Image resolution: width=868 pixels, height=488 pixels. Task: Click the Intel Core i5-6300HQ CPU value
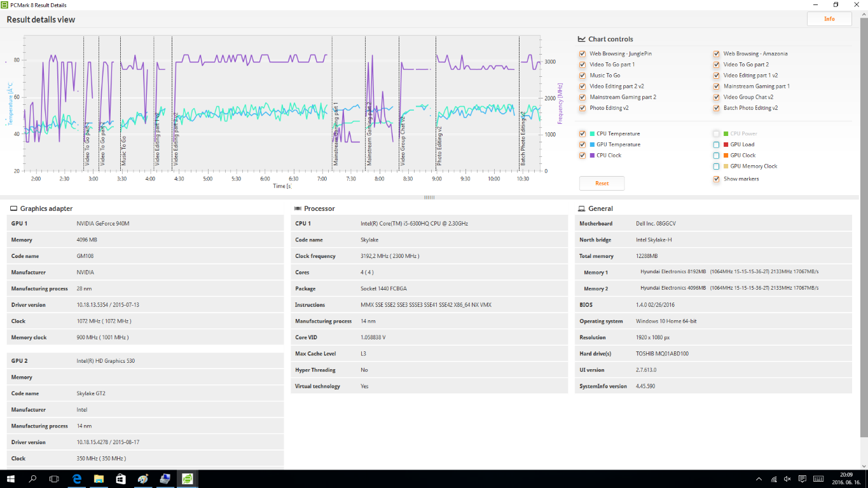(x=413, y=224)
